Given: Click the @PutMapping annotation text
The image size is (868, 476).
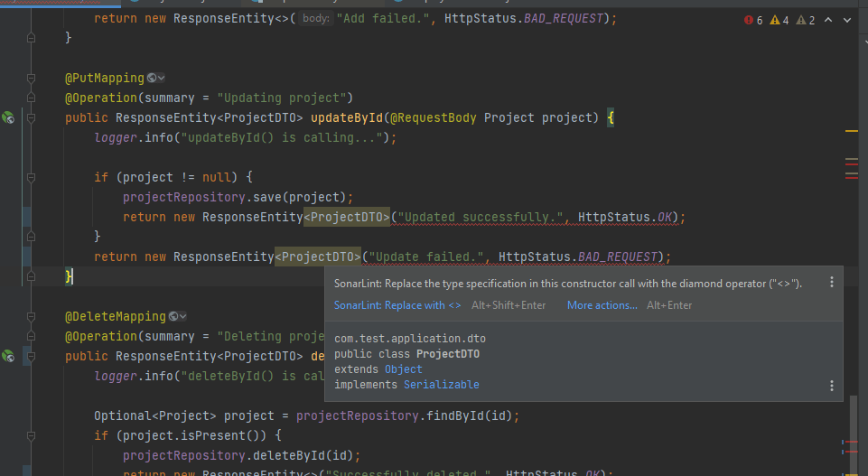Looking at the screenshot, I should [x=105, y=78].
